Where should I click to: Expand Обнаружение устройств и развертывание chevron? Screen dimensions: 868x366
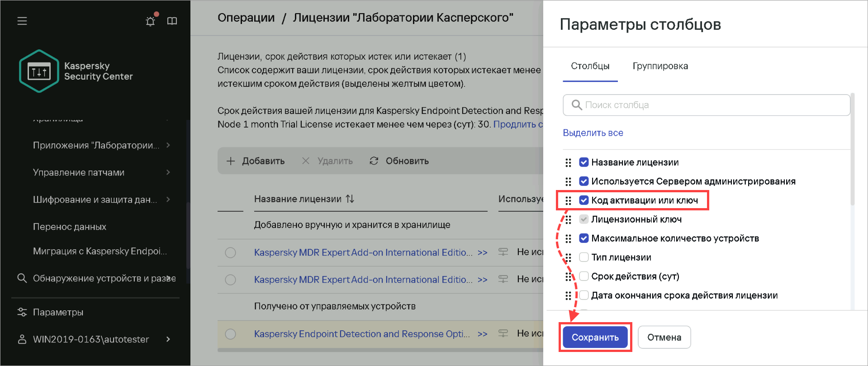[x=169, y=278]
